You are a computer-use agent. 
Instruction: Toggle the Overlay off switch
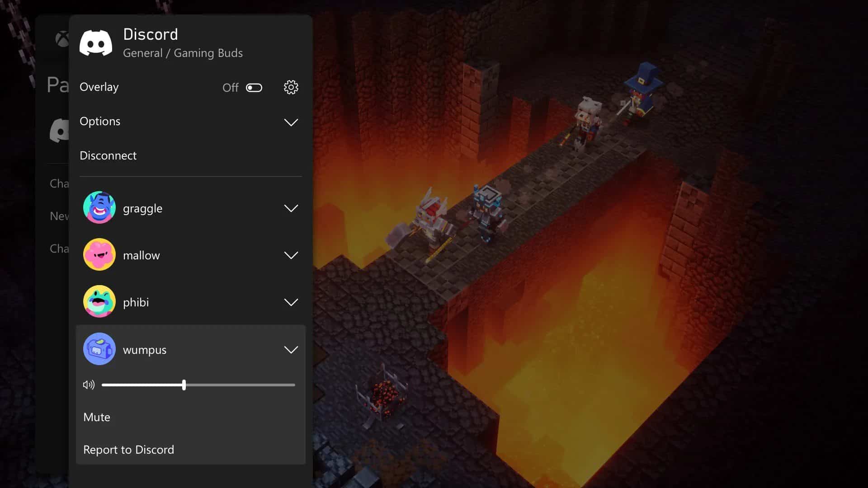pos(253,87)
